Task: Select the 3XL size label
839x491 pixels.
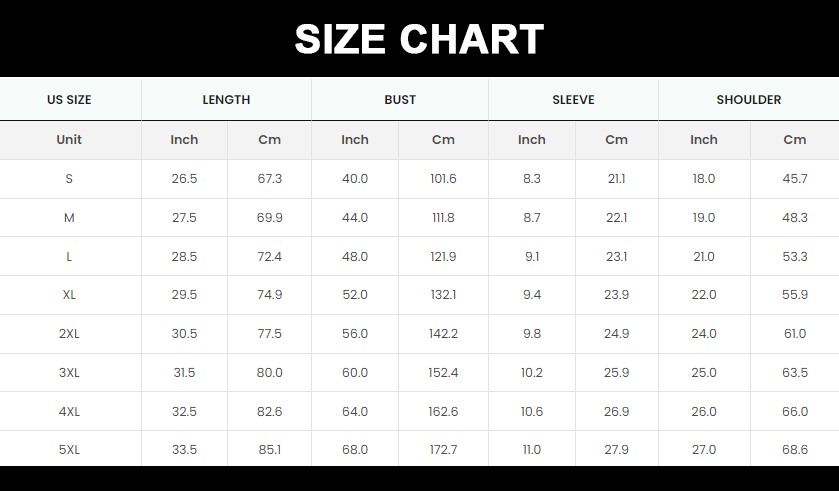Action: 69,373
